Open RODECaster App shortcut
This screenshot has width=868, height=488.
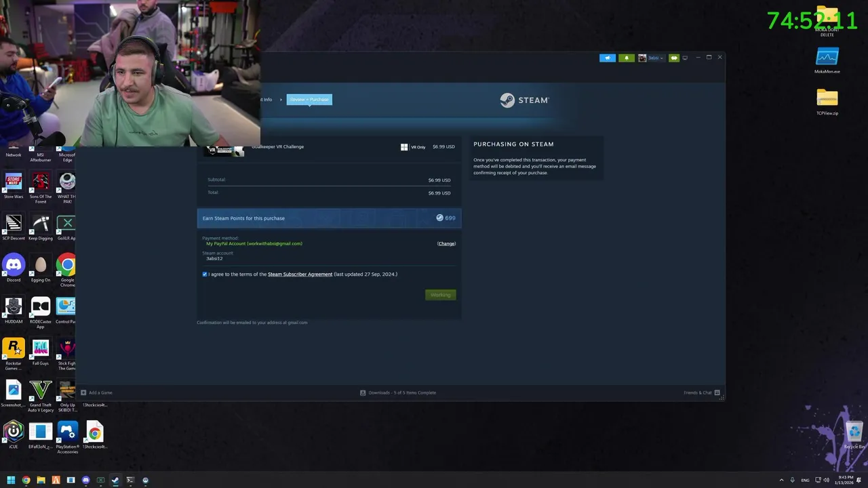click(x=41, y=313)
